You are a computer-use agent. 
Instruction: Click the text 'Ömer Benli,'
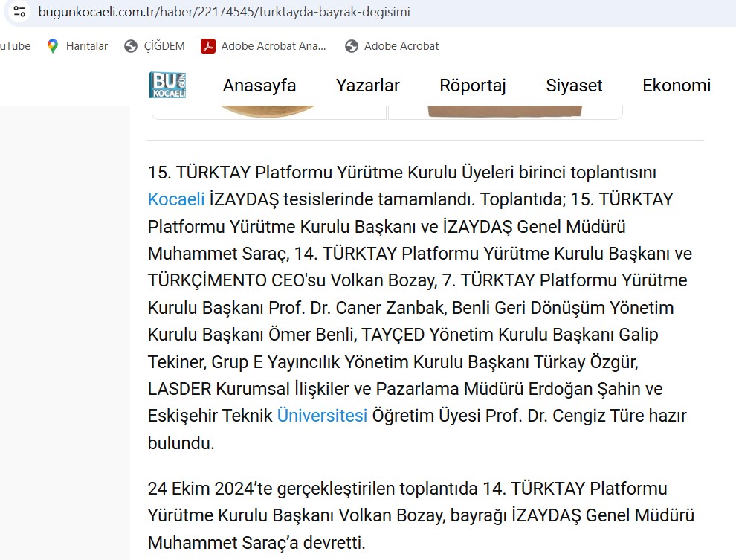point(312,335)
